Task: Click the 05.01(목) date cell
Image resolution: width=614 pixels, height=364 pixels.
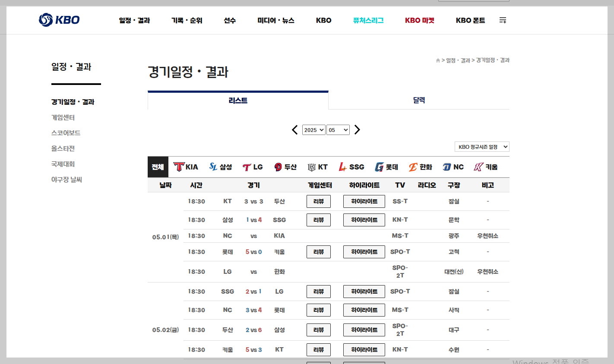Action: (165, 237)
